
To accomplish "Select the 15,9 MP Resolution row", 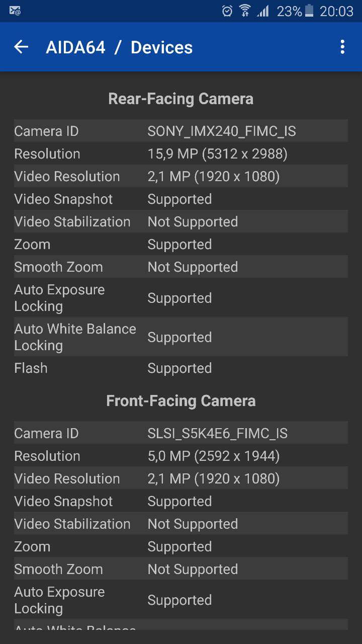I will 181,154.
